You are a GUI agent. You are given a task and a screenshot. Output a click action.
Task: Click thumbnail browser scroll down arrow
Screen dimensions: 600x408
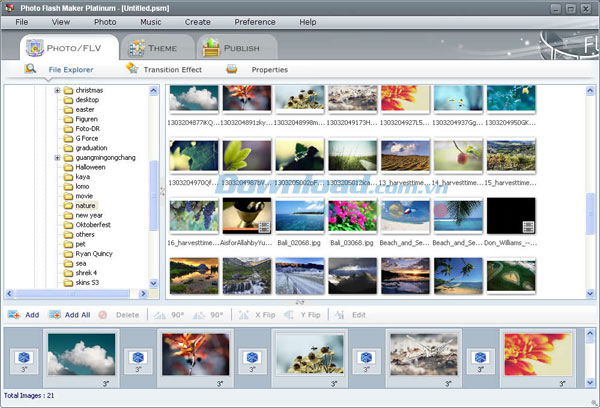tap(590, 294)
